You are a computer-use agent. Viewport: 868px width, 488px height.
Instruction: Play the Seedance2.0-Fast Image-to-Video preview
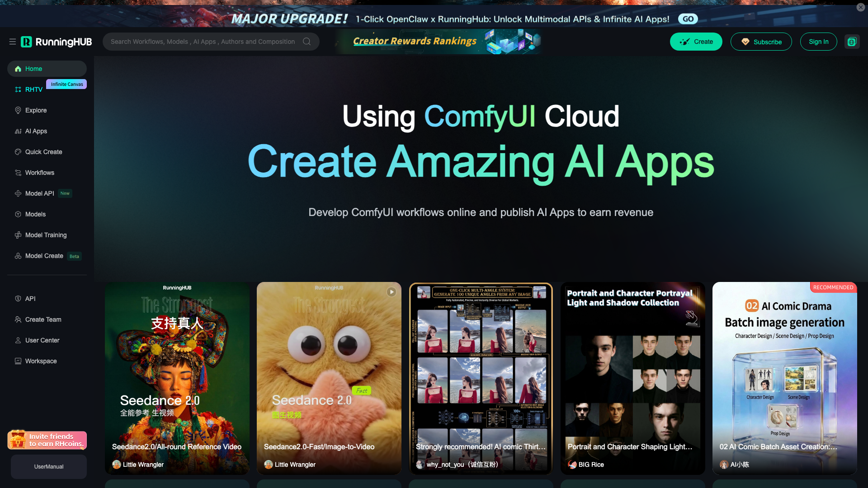391,292
